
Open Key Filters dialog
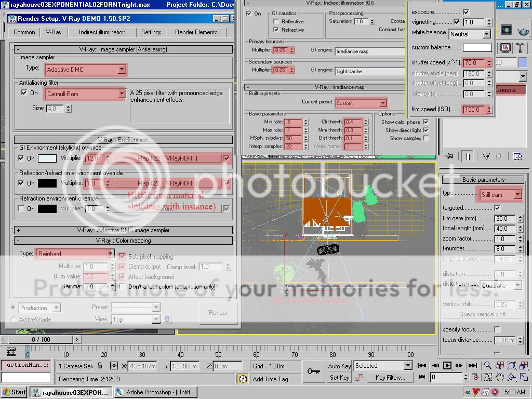pyautogui.click(x=390, y=377)
